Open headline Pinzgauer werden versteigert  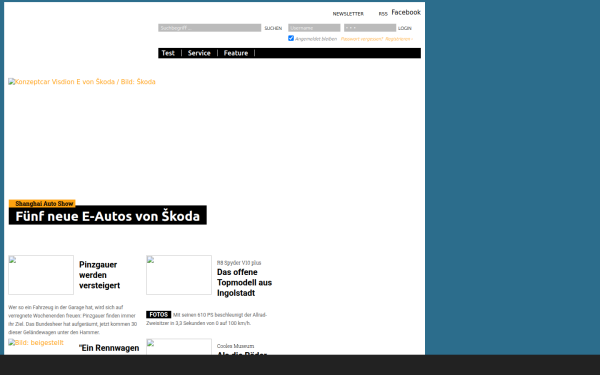[x=99, y=275]
